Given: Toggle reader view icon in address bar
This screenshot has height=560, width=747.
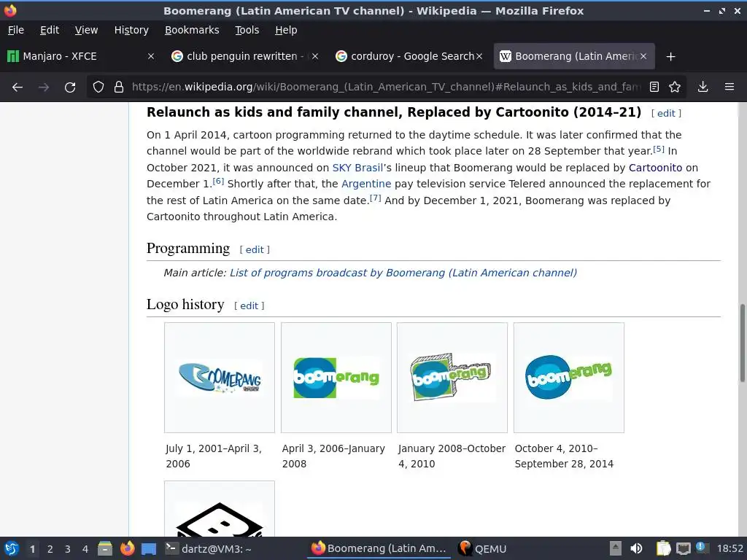Looking at the screenshot, I should coord(654,87).
